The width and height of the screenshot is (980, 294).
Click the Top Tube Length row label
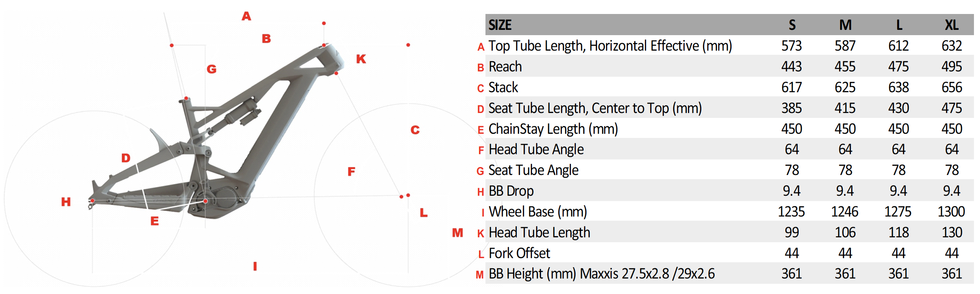coord(610,46)
